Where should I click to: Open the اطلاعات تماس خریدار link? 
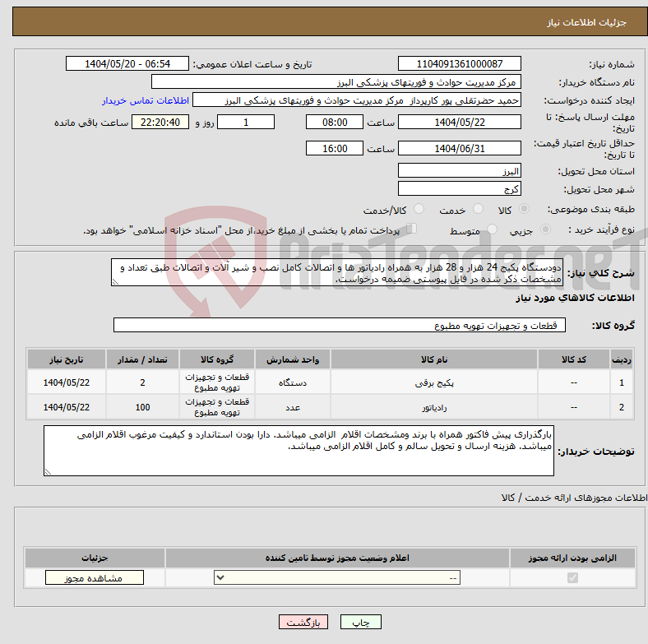tap(146, 100)
